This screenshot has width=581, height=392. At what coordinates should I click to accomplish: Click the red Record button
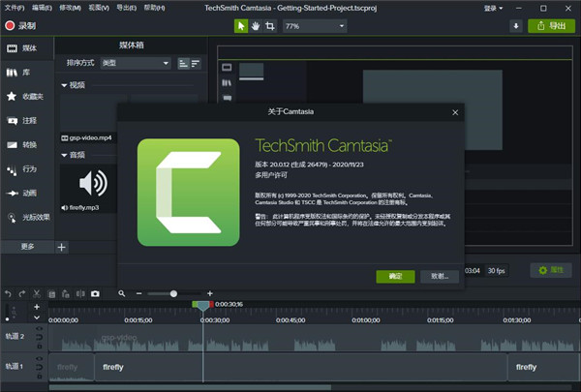(21, 26)
